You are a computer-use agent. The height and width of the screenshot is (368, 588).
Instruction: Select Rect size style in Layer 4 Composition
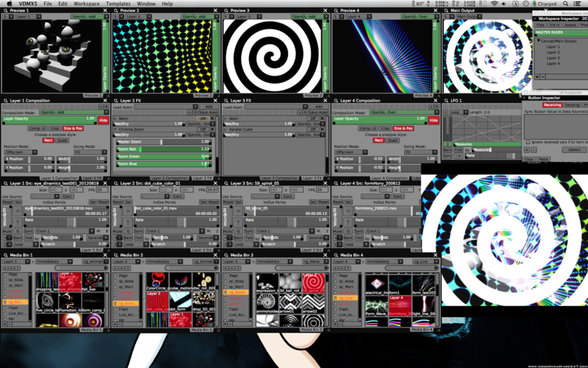[x=379, y=141]
